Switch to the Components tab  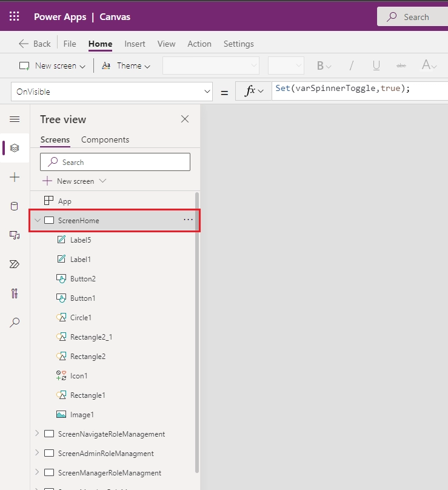coord(105,139)
